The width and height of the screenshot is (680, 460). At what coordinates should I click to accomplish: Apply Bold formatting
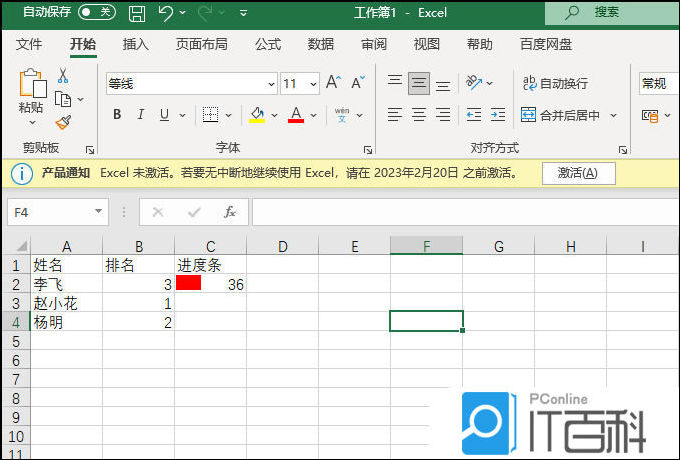pos(117,114)
